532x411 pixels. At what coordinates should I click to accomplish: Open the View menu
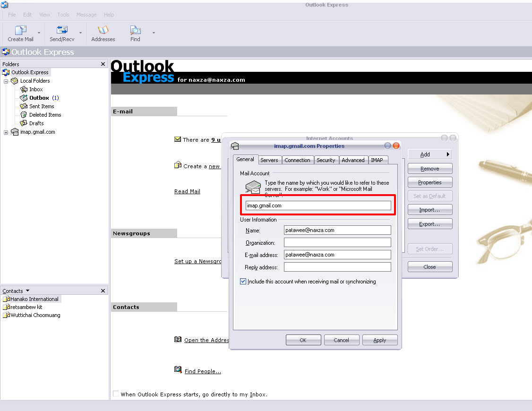click(x=44, y=15)
